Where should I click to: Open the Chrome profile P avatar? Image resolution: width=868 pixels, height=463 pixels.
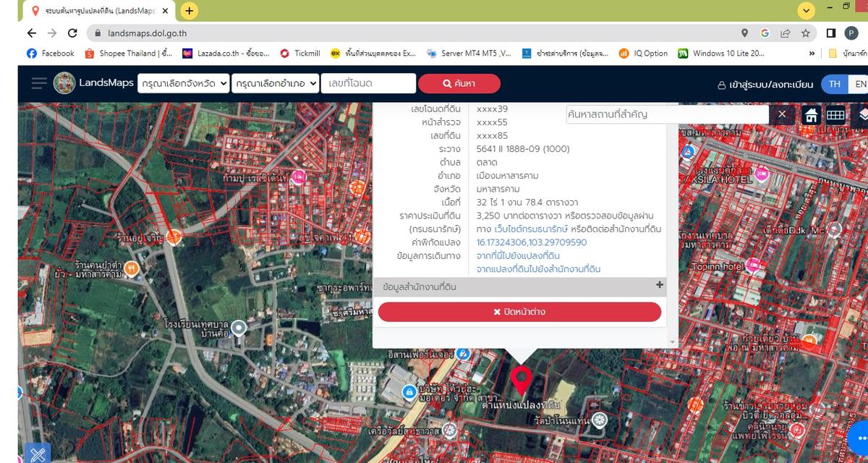coord(852,33)
